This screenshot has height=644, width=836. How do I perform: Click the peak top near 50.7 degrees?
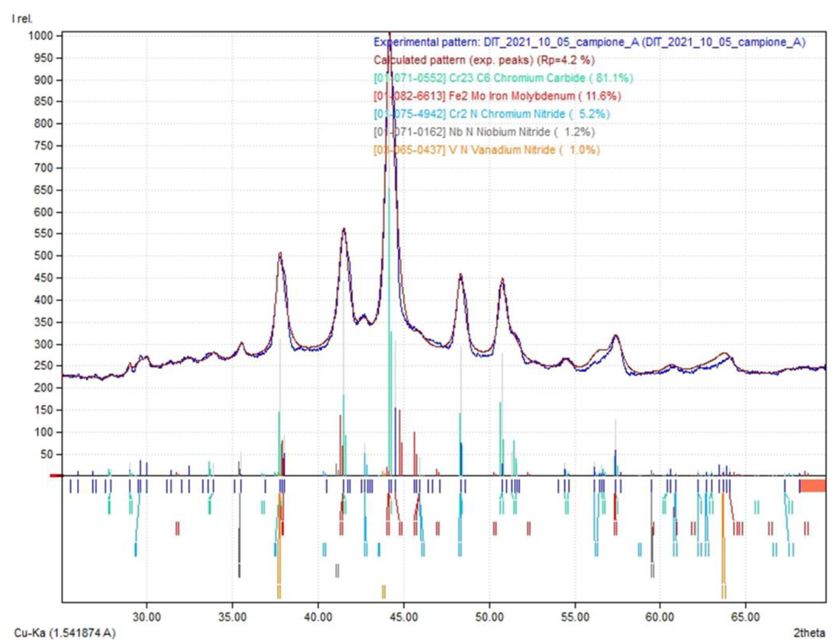pyautogui.click(x=502, y=279)
